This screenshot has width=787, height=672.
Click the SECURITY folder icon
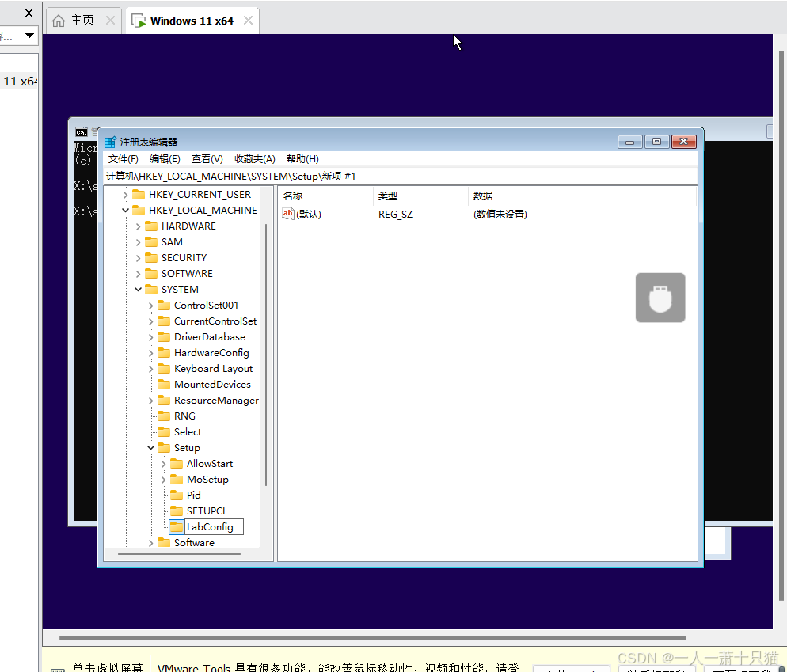pos(151,257)
